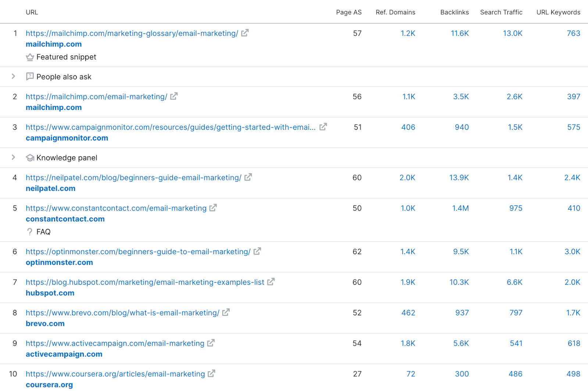The image size is (588, 391).
Task: Click the coursera.org domain link
Action: point(49,384)
